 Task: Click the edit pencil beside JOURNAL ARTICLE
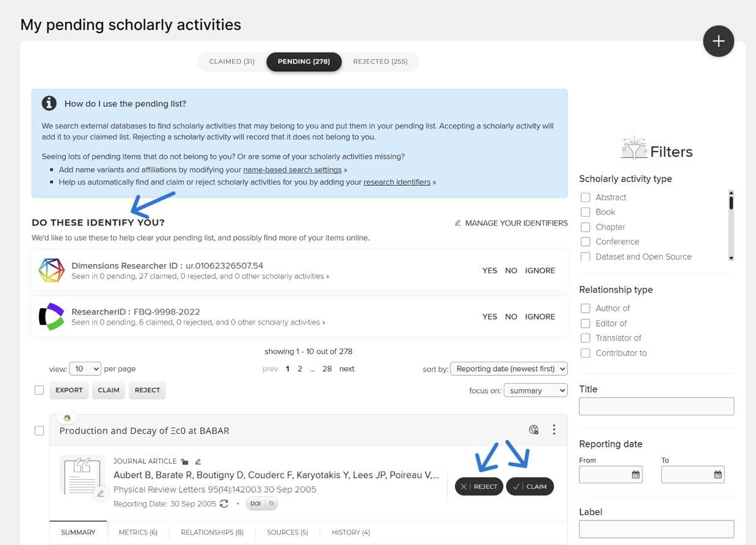click(198, 461)
